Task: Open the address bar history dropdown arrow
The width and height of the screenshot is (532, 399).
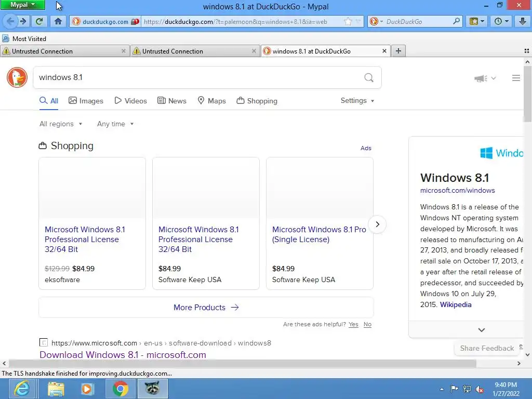Action: 358,22
